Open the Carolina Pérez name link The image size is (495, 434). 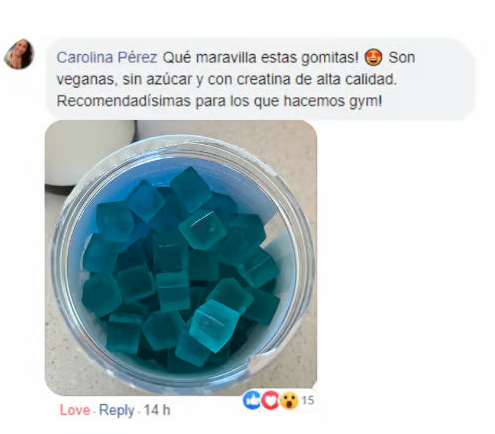click(x=107, y=58)
